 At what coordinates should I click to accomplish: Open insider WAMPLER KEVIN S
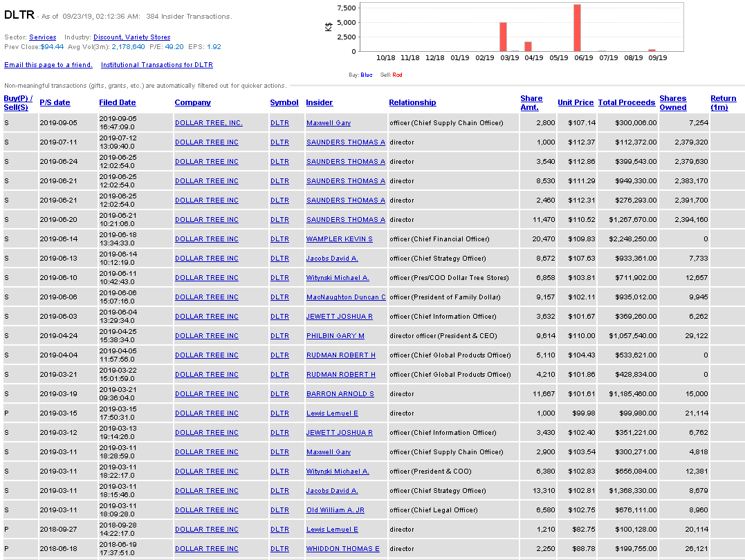pos(339,239)
